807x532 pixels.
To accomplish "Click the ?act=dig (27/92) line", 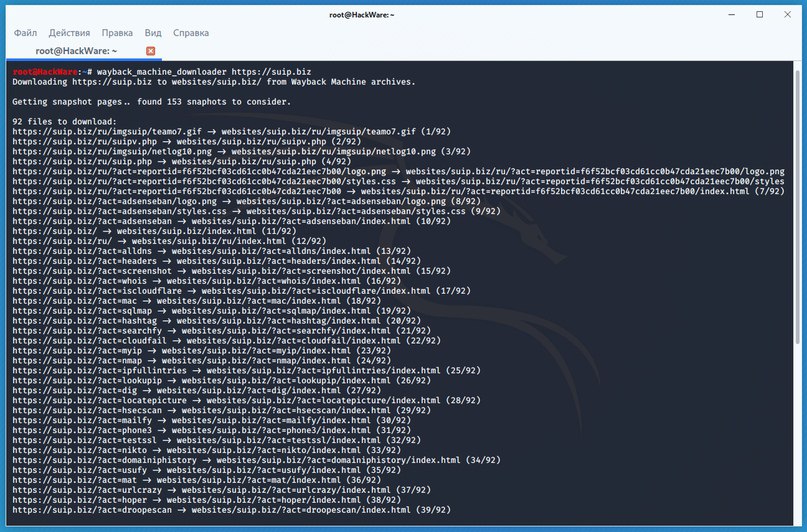I will tap(197, 391).
